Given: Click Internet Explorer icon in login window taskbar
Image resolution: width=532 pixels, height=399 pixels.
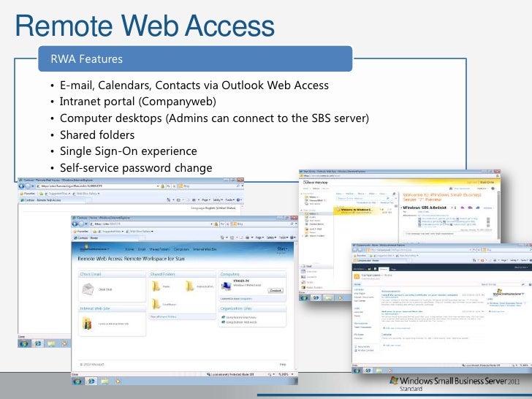Looking at the screenshot, I should 38,343.
